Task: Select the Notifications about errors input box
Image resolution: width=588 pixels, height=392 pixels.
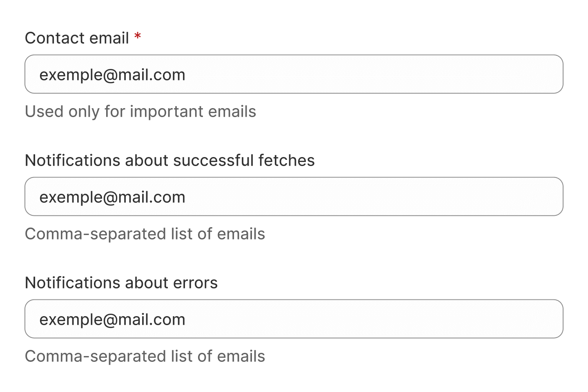Action: [294, 319]
